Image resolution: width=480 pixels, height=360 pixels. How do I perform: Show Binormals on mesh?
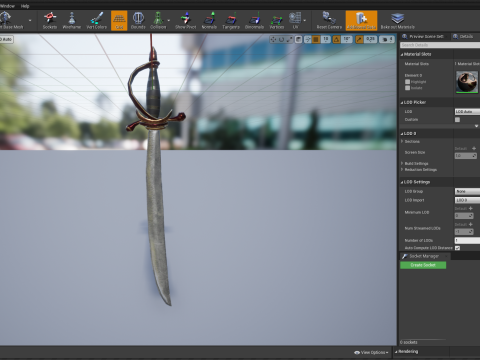pyautogui.click(x=254, y=21)
